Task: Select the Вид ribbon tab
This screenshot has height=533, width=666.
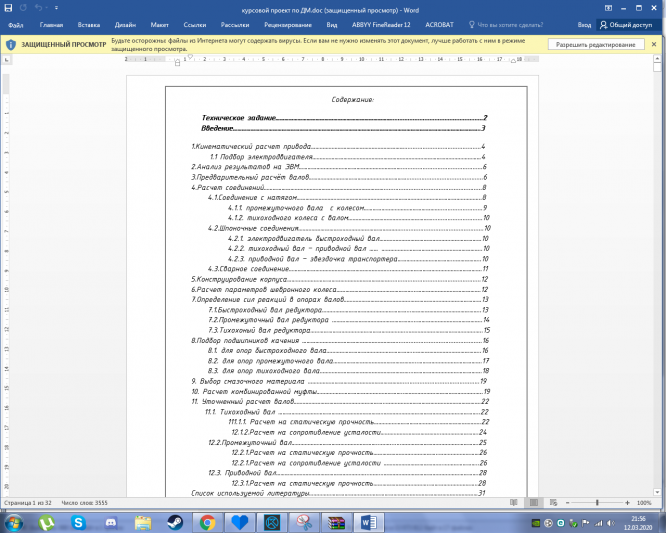Action: [x=332, y=25]
